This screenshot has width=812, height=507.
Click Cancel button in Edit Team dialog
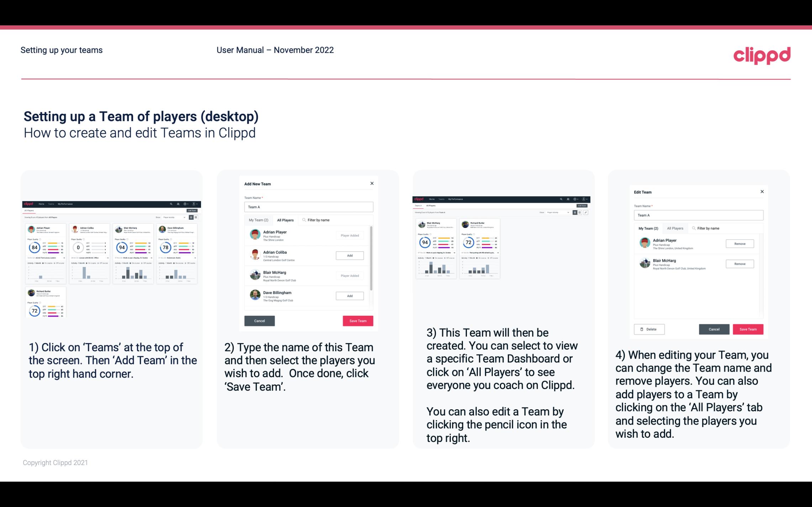point(715,329)
